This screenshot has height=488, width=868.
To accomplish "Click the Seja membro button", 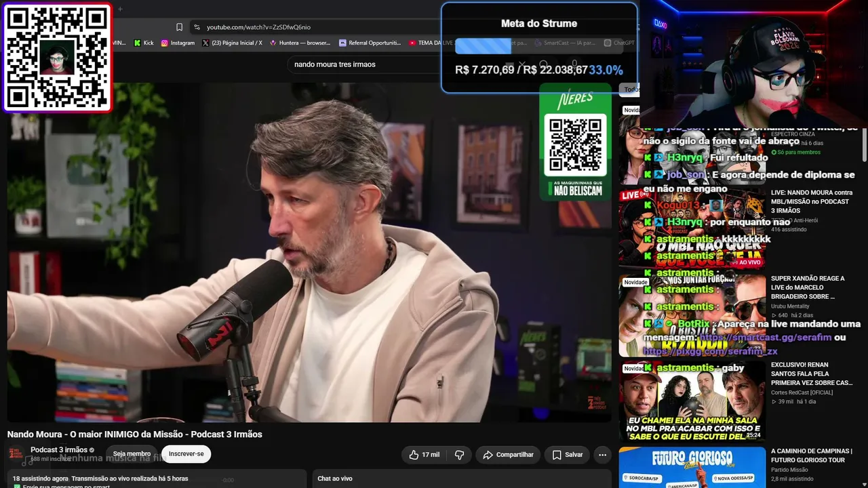I will click(x=132, y=454).
